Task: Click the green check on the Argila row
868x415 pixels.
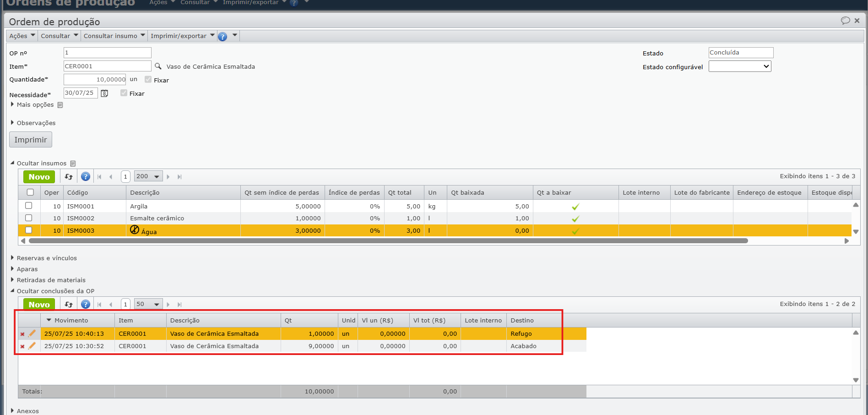Action: coord(575,207)
